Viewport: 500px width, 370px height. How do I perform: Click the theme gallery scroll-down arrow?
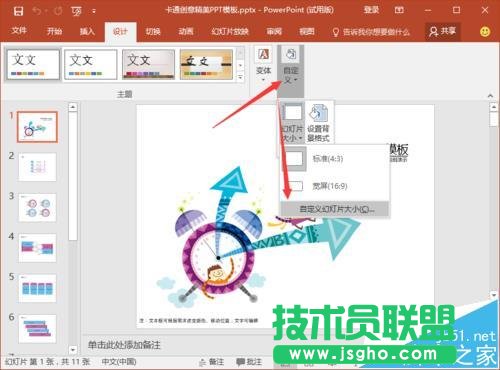(x=240, y=65)
